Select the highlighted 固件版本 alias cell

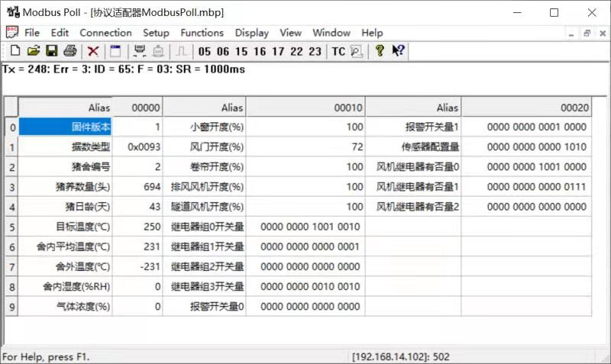point(65,127)
